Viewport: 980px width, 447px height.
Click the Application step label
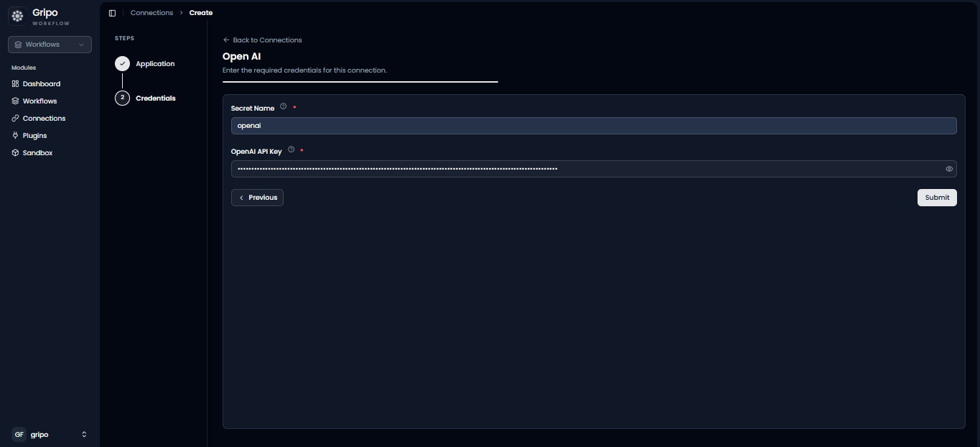[x=155, y=64]
